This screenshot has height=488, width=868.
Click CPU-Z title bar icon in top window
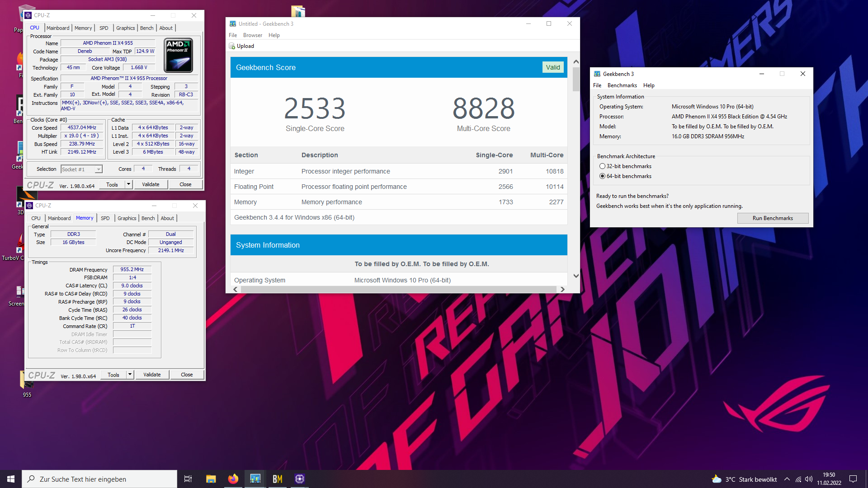coord(28,15)
